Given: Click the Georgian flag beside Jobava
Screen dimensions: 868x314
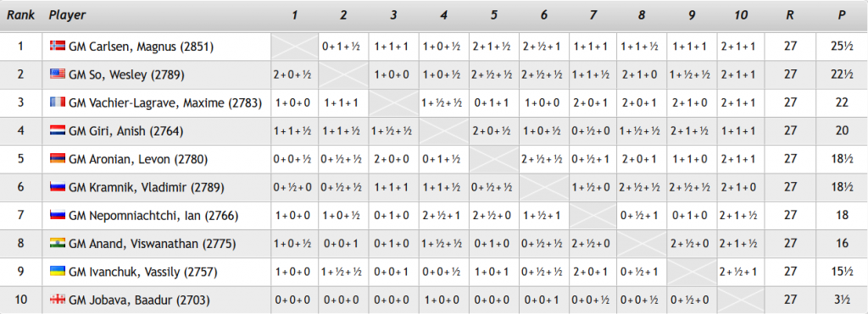Looking at the screenshot, I should [x=58, y=300].
